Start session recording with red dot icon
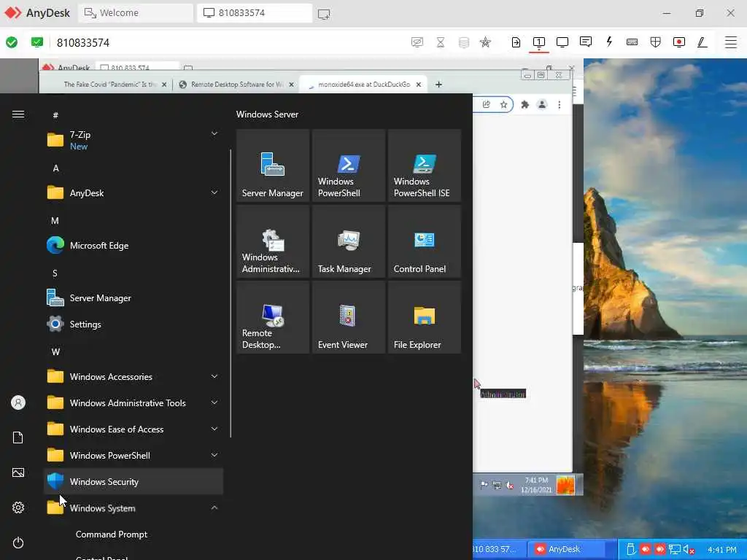 679,42
